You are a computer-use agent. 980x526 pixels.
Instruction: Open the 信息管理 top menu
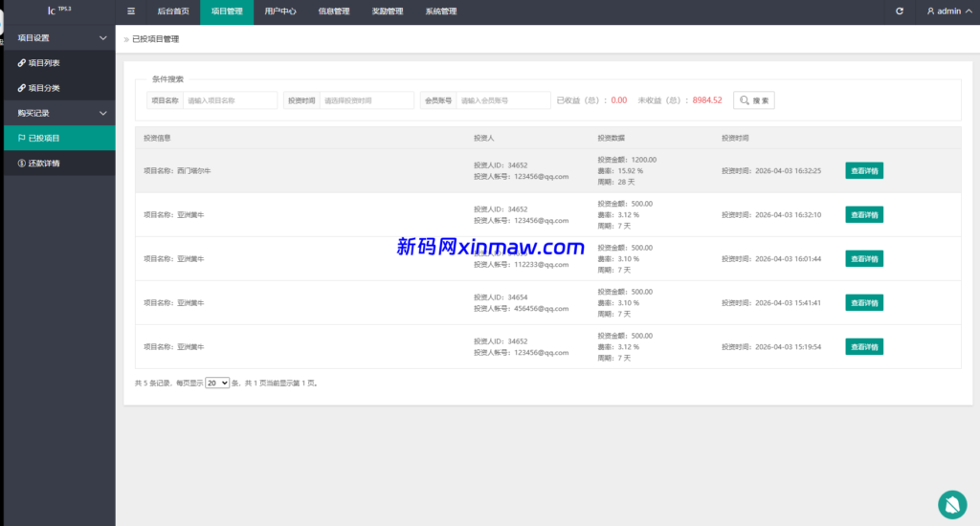pos(334,11)
